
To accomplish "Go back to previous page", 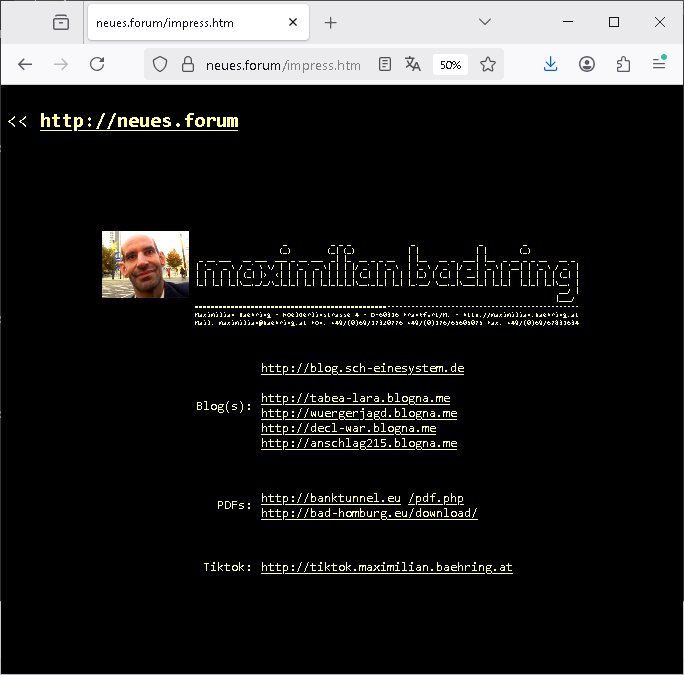I will 25,64.
